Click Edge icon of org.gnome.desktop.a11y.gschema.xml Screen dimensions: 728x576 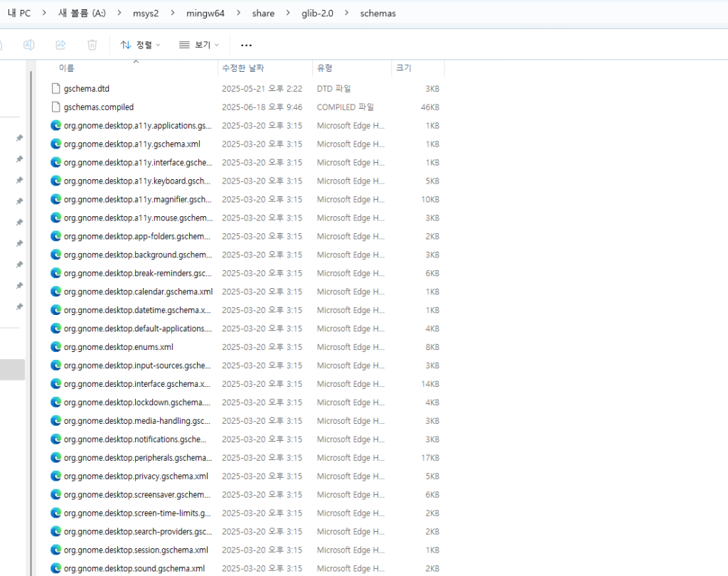[x=55, y=144]
